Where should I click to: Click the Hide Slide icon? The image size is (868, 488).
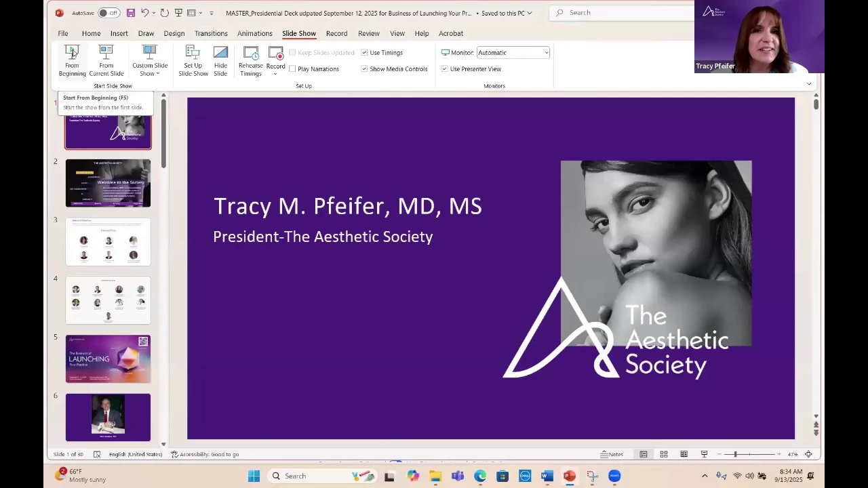pyautogui.click(x=220, y=60)
